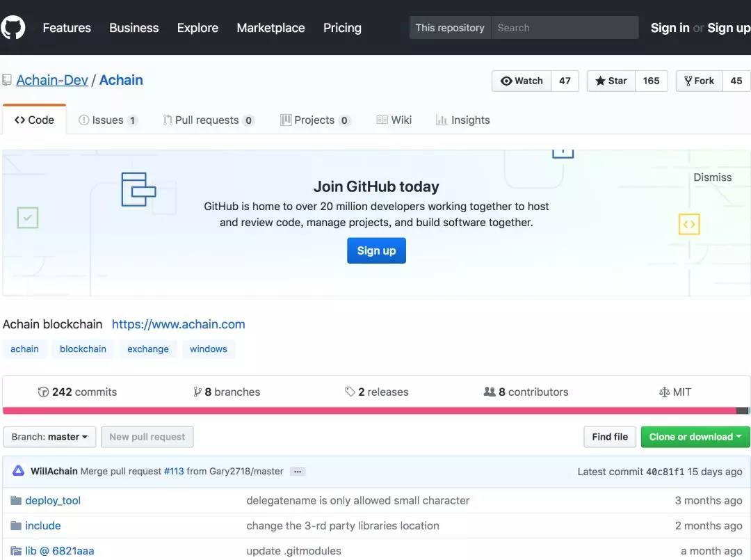Select the blockchain topic tag
751x560 pixels.
(83, 349)
